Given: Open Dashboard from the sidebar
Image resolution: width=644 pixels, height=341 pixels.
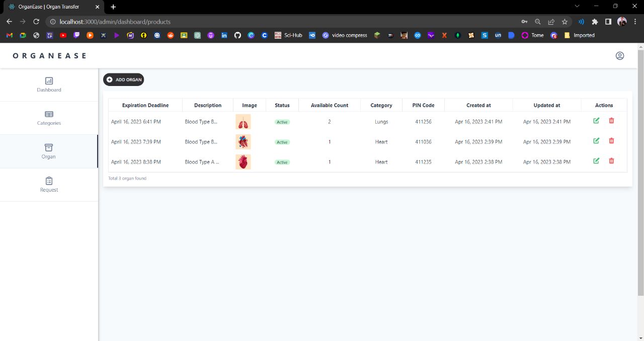Looking at the screenshot, I should [49, 84].
